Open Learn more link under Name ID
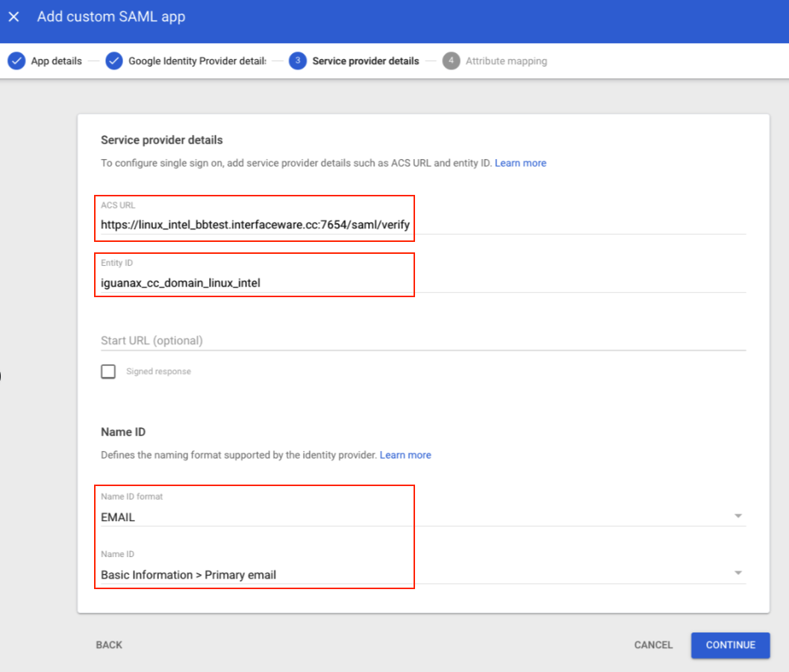Viewport: 789px width, 672px height. (x=405, y=455)
